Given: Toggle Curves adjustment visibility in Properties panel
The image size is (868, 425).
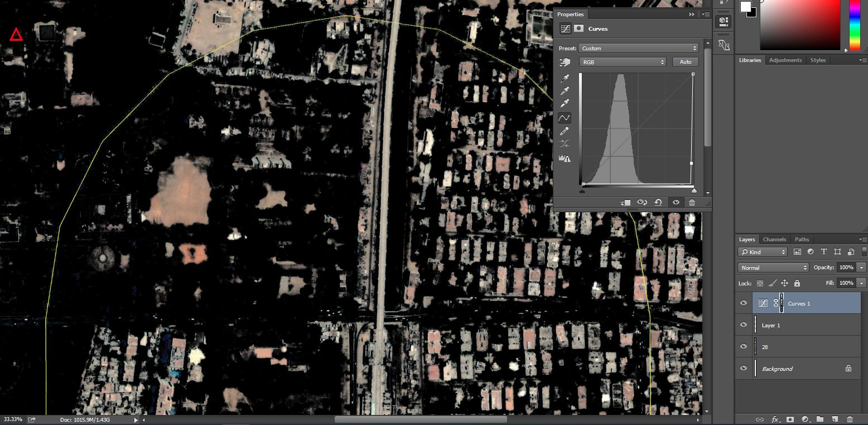Looking at the screenshot, I should click(x=676, y=202).
